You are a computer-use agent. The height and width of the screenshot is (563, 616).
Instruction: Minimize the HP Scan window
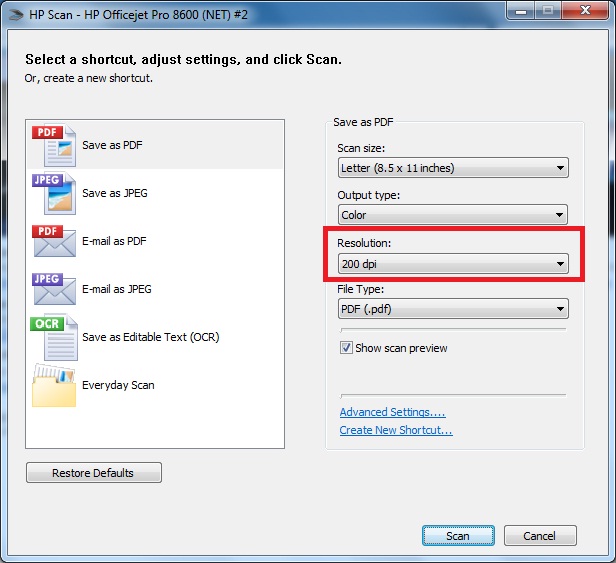point(521,12)
